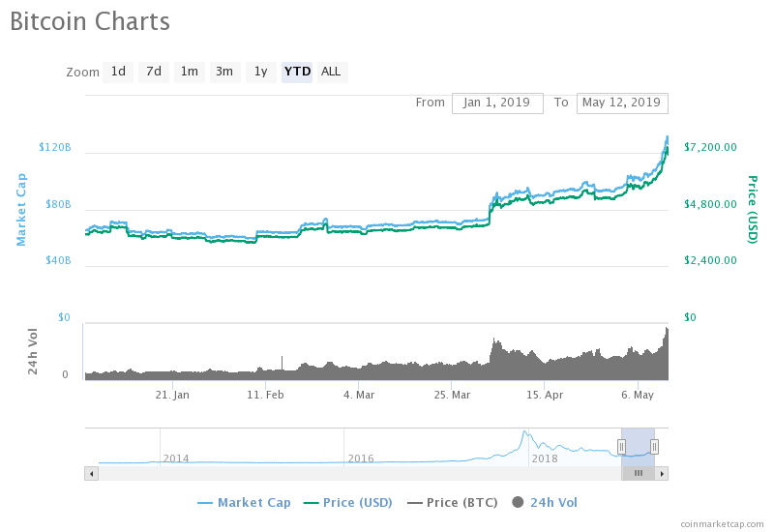Click the navigator scroll left arrow
This screenshot has width=774, height=532.
(x=92, y=473)
